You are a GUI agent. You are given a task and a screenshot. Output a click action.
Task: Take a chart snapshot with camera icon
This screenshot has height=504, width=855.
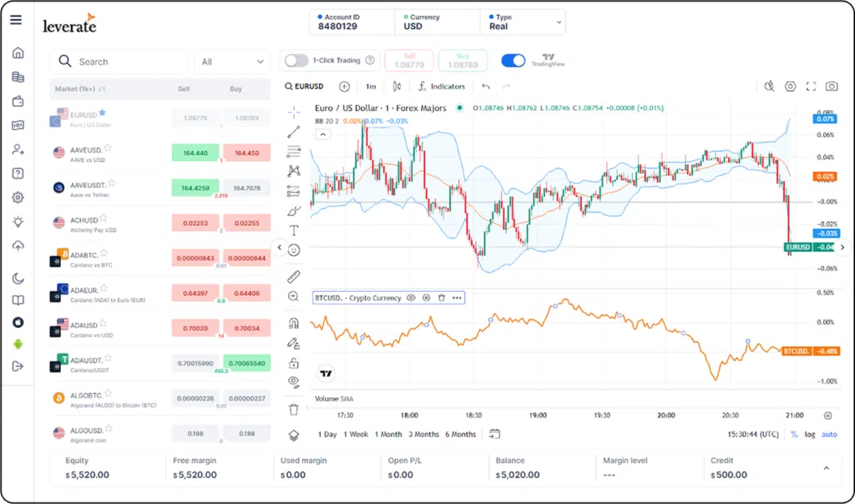coord(832,86)
